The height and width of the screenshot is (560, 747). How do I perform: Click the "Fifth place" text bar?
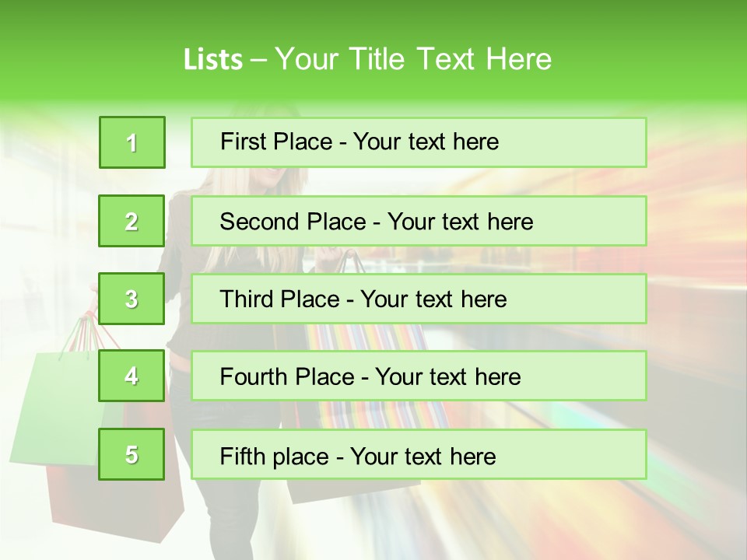pos(419,455)
